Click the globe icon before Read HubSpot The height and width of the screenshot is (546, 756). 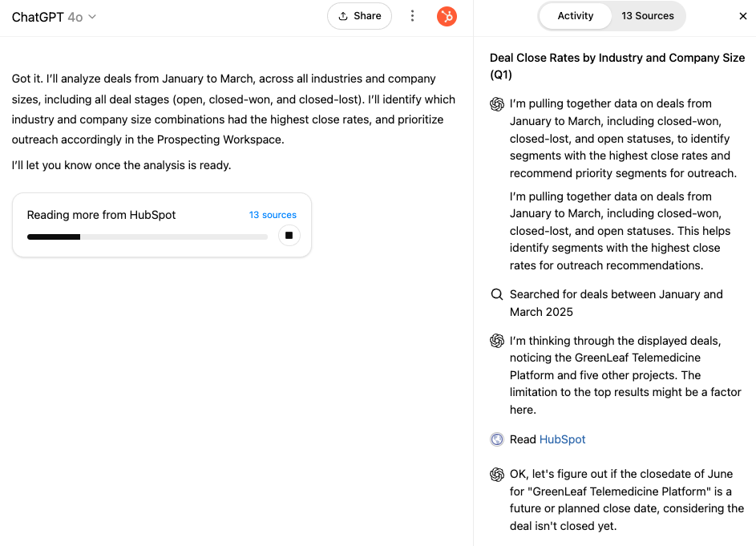pyautogui.click(x=496, y=439)
